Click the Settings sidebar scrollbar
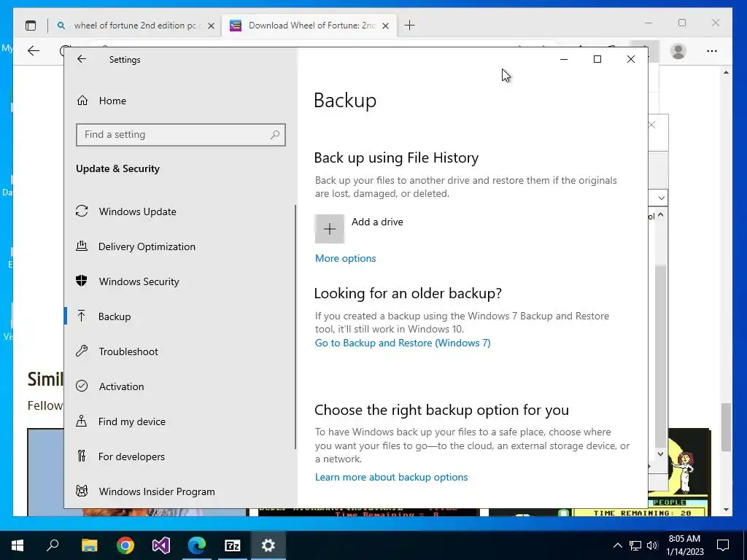The image size is (747, 560). [x=295, y=327]
